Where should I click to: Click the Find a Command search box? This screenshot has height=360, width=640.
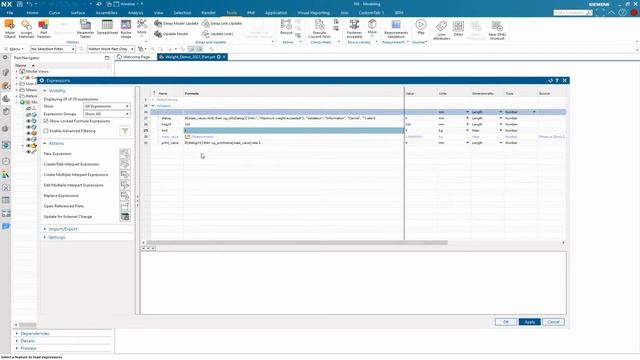572,13
